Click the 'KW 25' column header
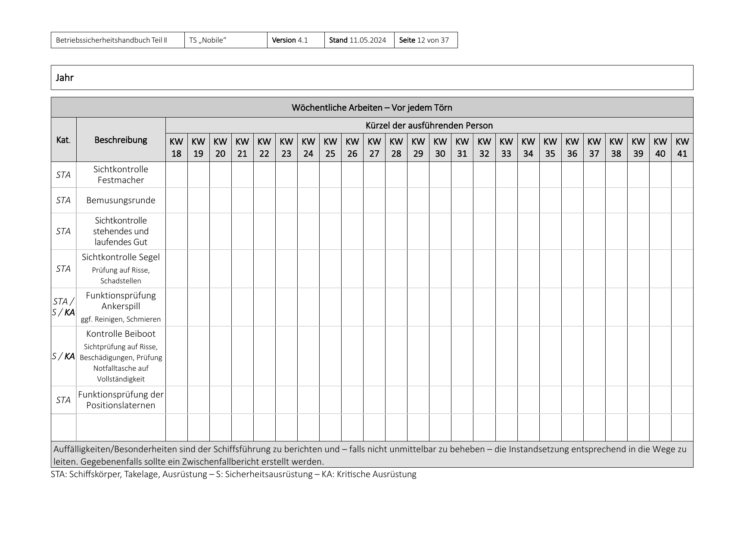756x534 pixels. tap(330, 148)
